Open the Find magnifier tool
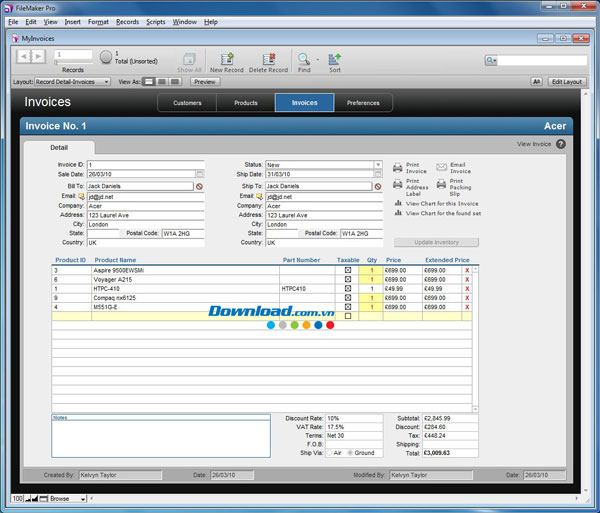Screen dimensions: 600x513 pyautogui.click(x=303, y=58)
